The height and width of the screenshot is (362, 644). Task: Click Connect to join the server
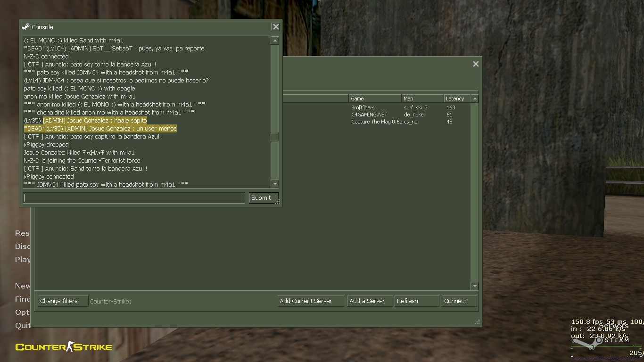[x=459, y=301]
